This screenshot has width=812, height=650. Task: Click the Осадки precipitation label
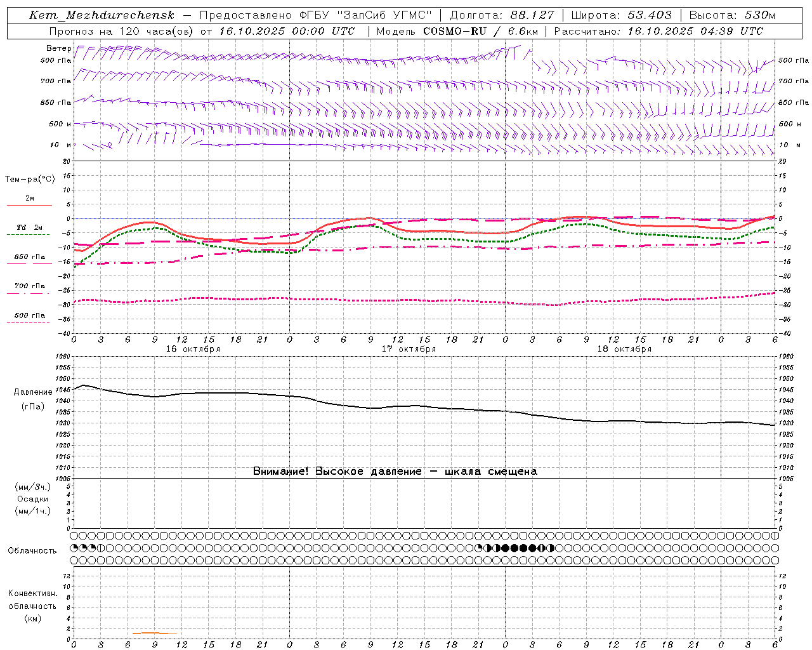point(33,499)
